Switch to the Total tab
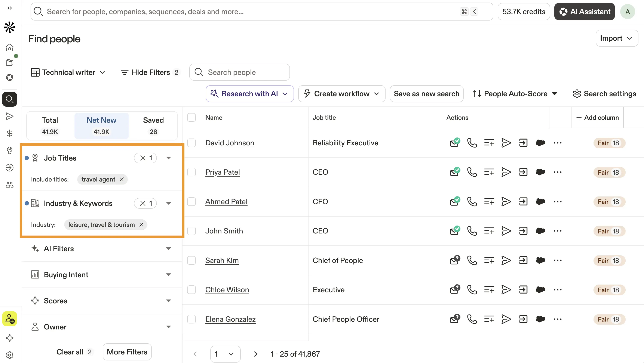 pos(50,126)
